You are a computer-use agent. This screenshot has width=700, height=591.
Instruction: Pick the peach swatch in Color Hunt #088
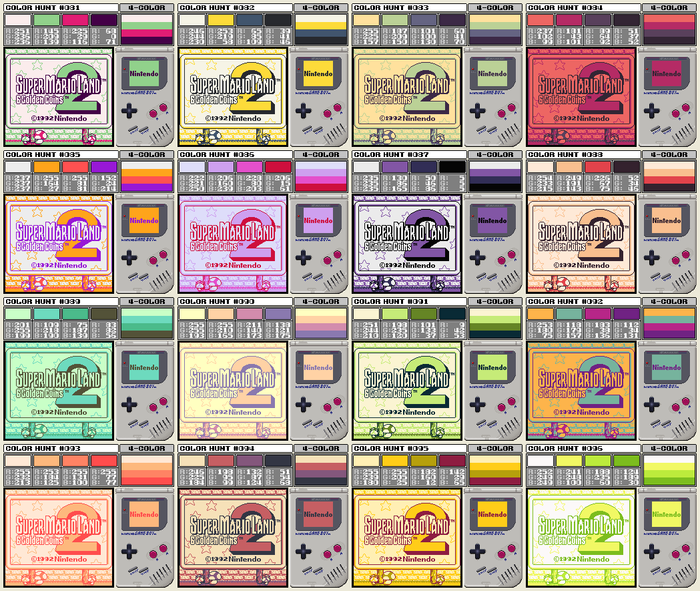[x=569, y=167]
